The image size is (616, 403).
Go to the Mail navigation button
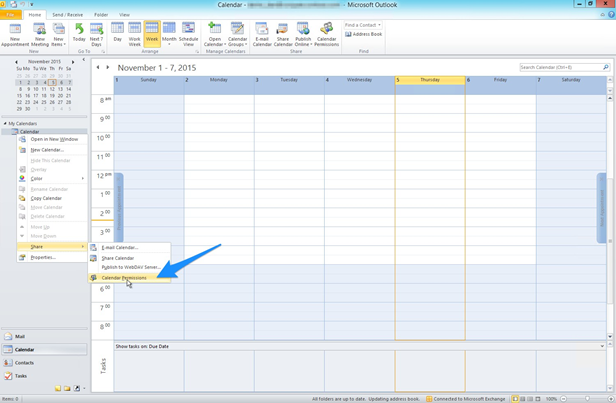pyautogui.click(x=20, y=337)
